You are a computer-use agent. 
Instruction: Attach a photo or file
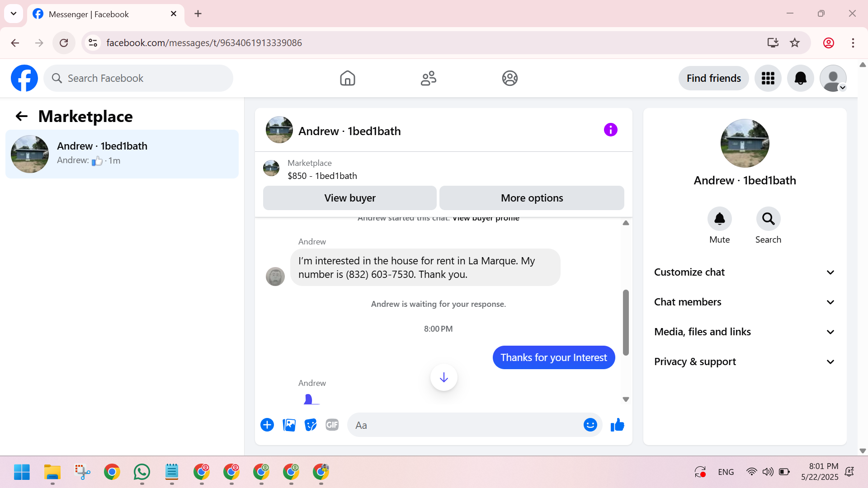(289, 425)
